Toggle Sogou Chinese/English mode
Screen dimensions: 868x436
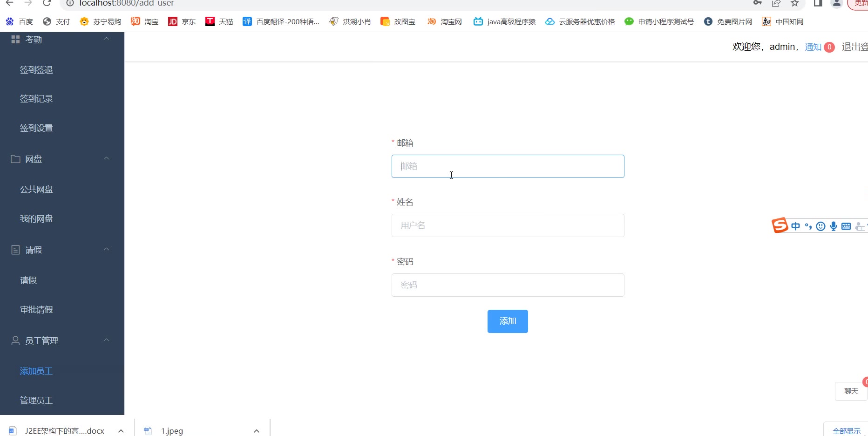coord(795,226)
